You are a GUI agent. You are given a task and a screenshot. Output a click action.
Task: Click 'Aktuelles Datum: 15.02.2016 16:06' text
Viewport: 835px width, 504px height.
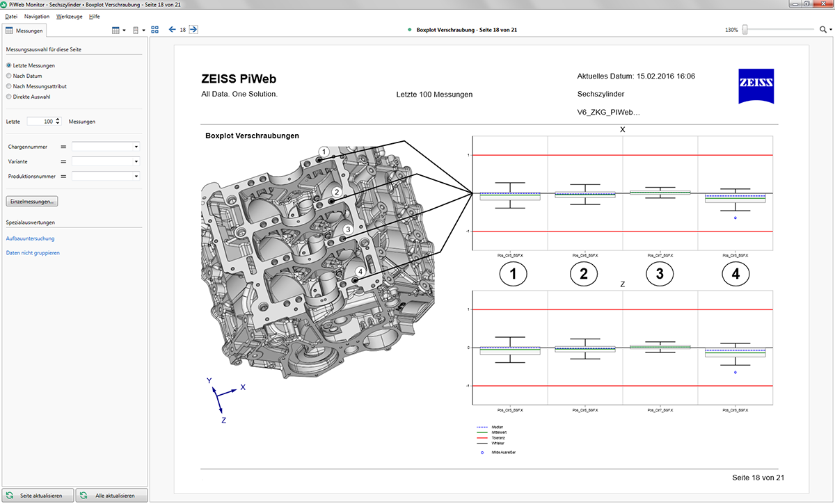click(x=636, y=76)
